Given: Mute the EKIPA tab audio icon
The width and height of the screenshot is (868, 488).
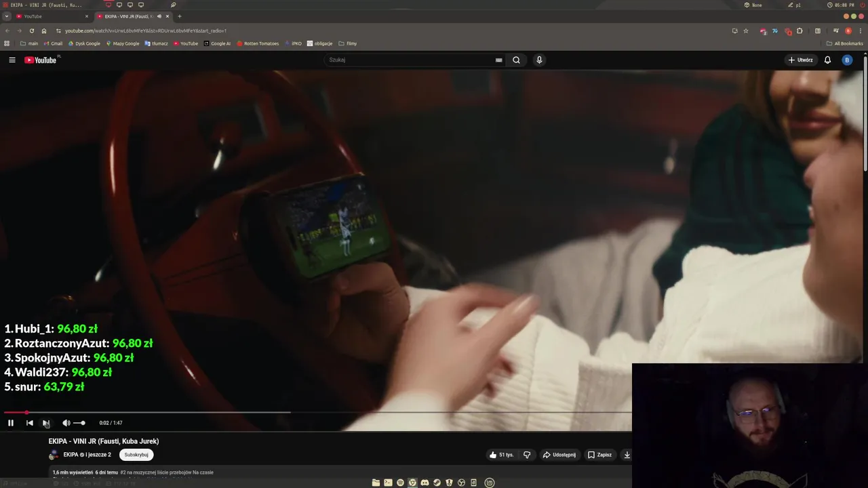Looking at the screenshot, I should coord(159,16).
